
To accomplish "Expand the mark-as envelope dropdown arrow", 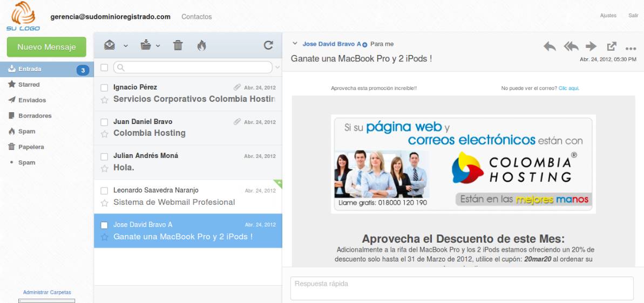I will (x=126, y=46).
